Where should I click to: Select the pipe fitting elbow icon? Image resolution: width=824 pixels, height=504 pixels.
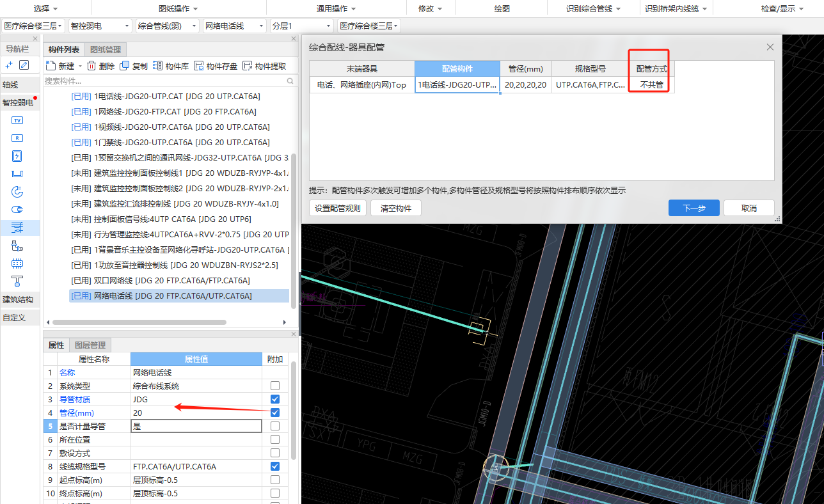[17, 245]
